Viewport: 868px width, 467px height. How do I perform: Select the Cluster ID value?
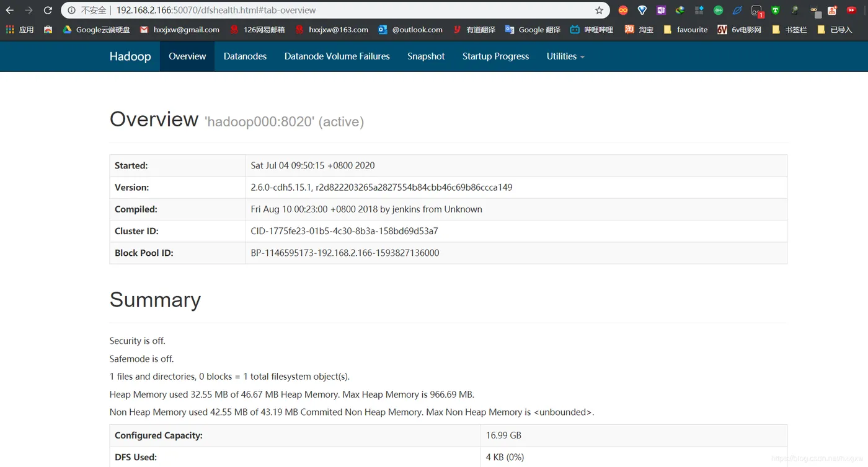tap(344, 231)
